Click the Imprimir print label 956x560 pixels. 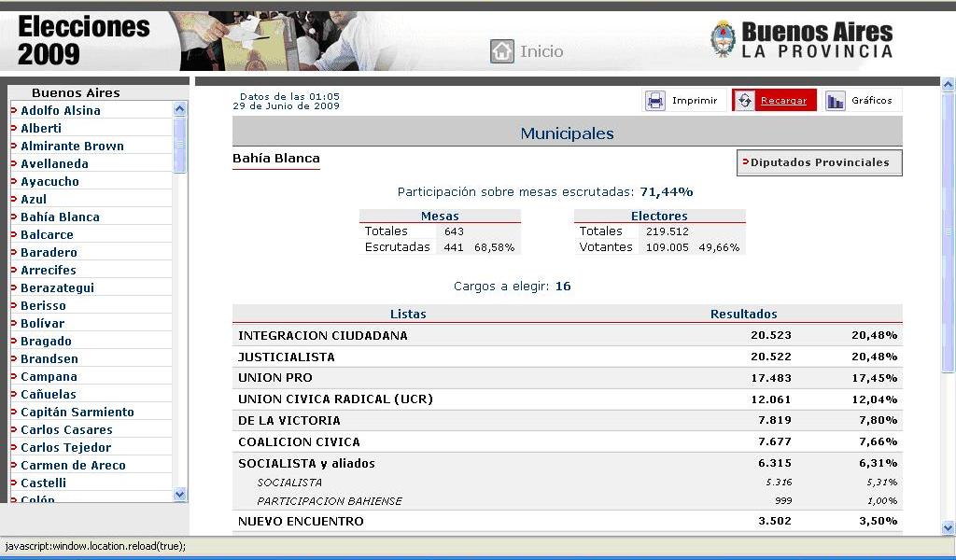[x=695, y=101]
